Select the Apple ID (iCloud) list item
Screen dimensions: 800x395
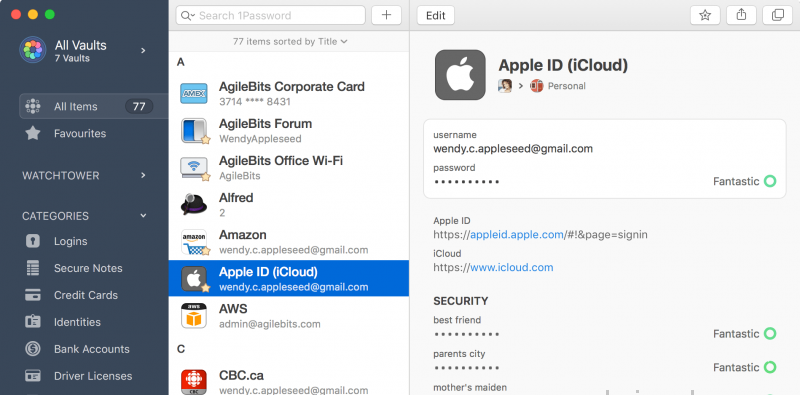[x=289, y=279]
